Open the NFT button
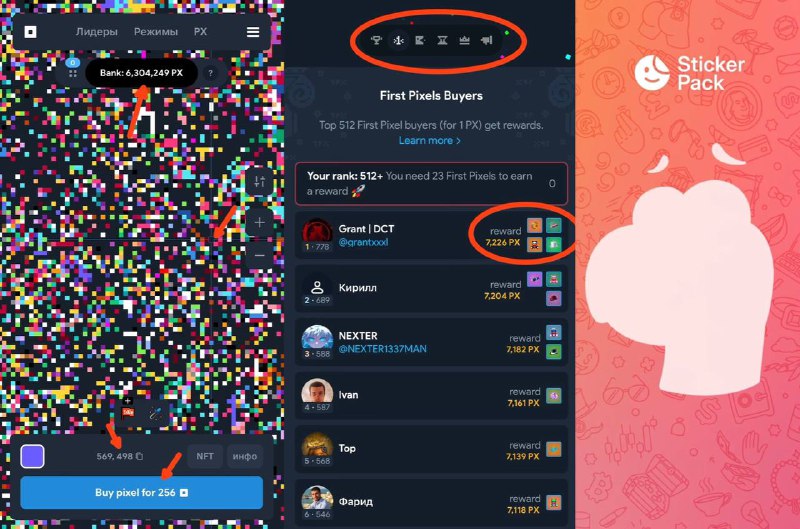 [x=205, y=456]
